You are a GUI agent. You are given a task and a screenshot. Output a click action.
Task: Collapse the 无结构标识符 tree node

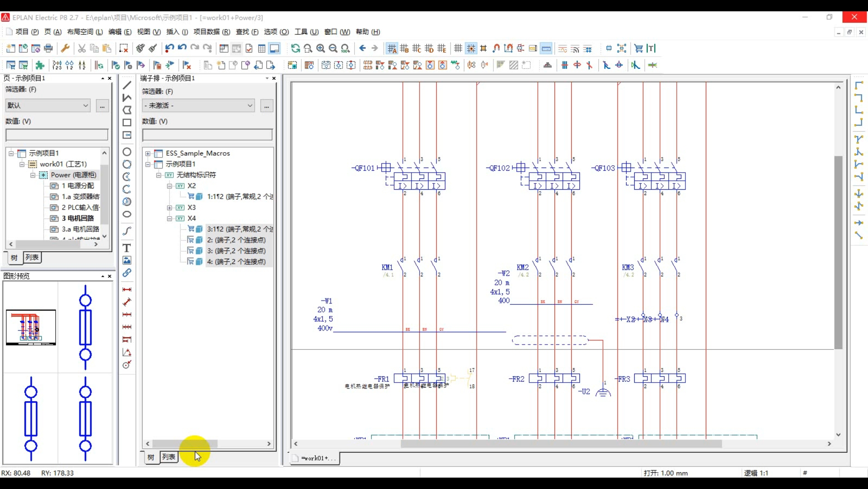pyautogui.click(x=159, y=175)
